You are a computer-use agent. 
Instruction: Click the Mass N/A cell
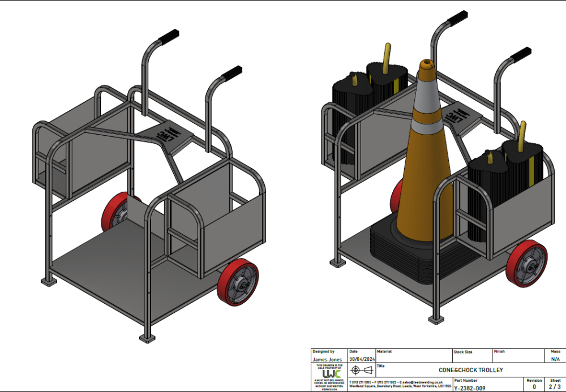555,359
